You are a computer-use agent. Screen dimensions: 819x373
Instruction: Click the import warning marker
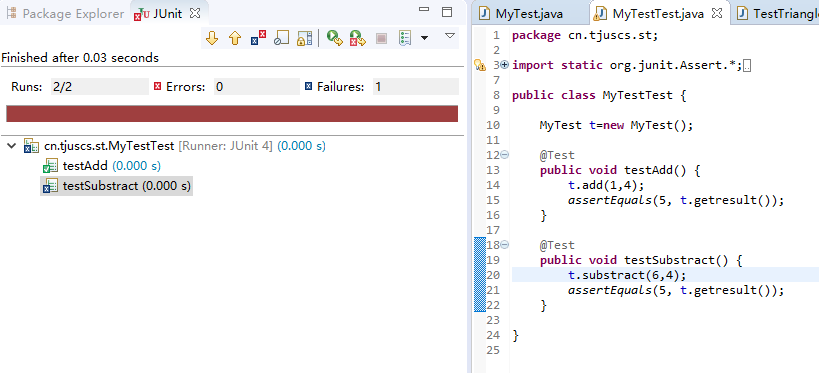pyautogui.click(x=479, y=65)
